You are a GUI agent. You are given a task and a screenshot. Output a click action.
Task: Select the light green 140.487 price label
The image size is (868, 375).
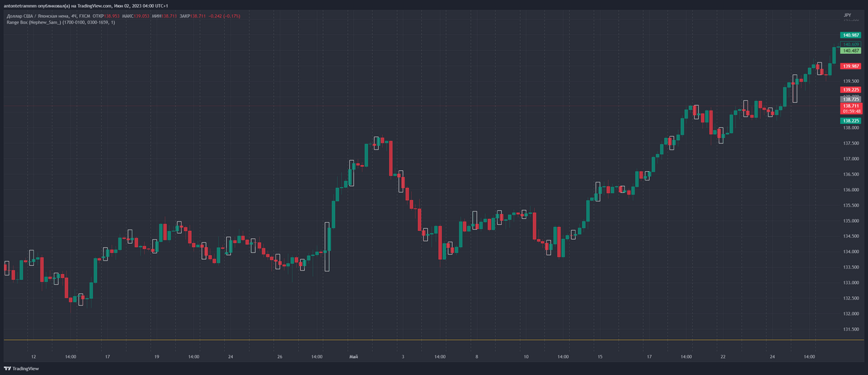point(851,50)
